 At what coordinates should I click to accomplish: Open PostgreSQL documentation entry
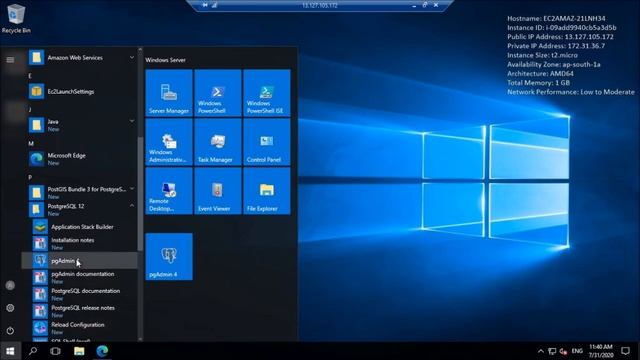tap(79, 294)
